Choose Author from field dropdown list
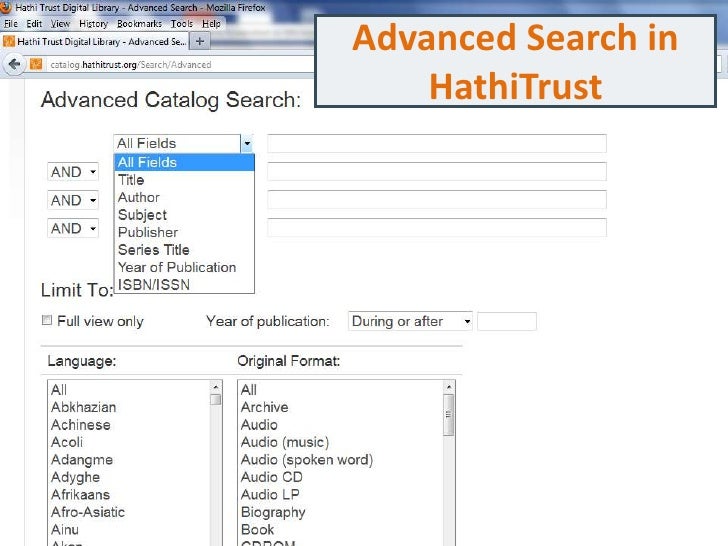This screenshot has height=546, width=728. pyautogui.click(x=184, y=197)
